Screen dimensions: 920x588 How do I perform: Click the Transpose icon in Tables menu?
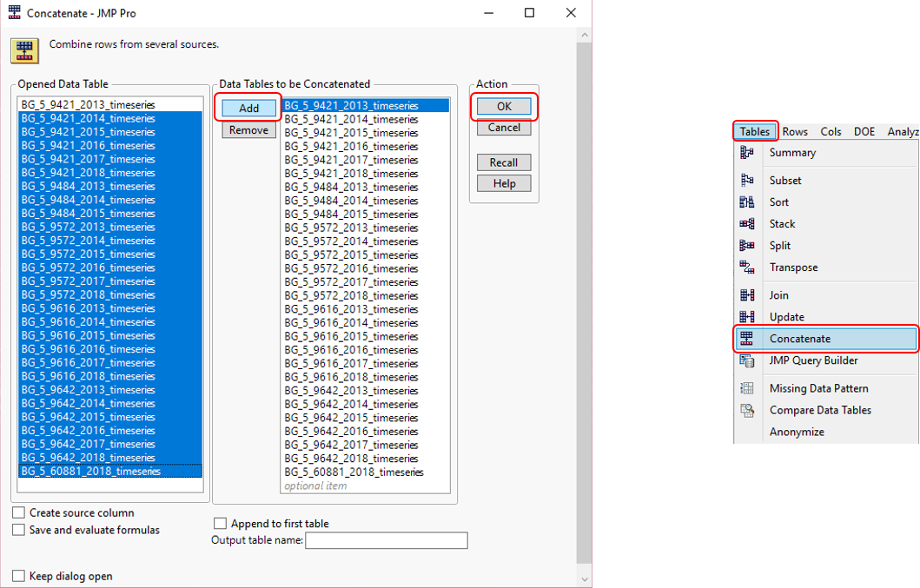[x=747, y=267]
